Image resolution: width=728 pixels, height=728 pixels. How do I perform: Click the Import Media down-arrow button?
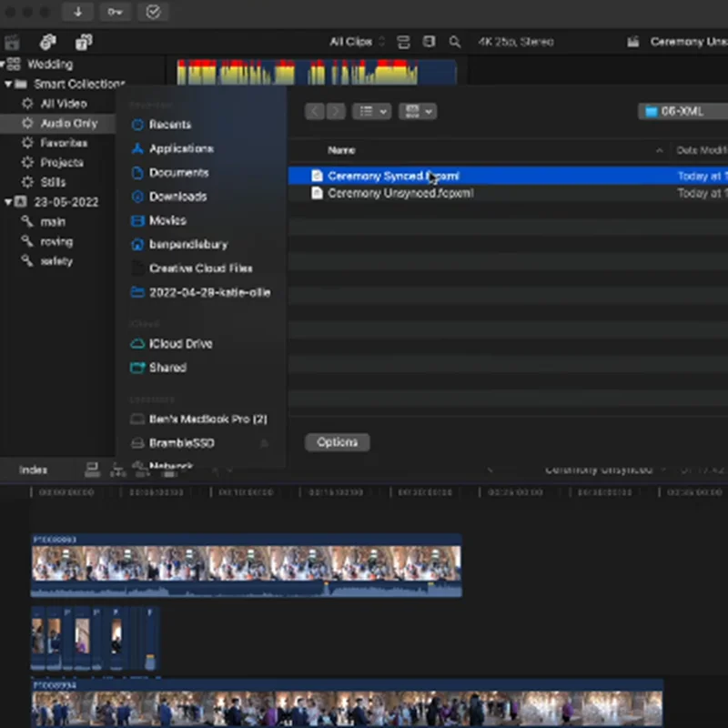78,12
